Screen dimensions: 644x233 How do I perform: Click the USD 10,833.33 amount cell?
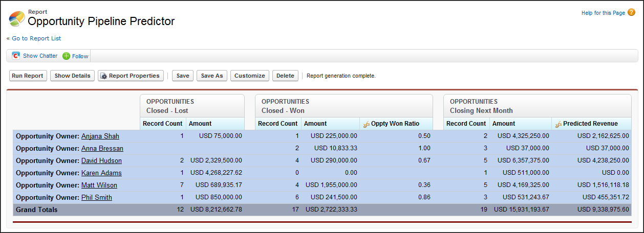pyautogui.click(x=336, y=148)
